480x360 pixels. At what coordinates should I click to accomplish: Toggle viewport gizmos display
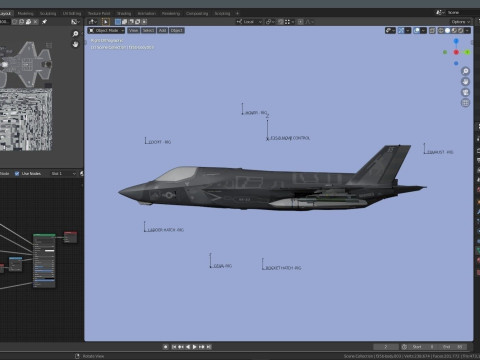pyautogui.click(x=401, y=30)
